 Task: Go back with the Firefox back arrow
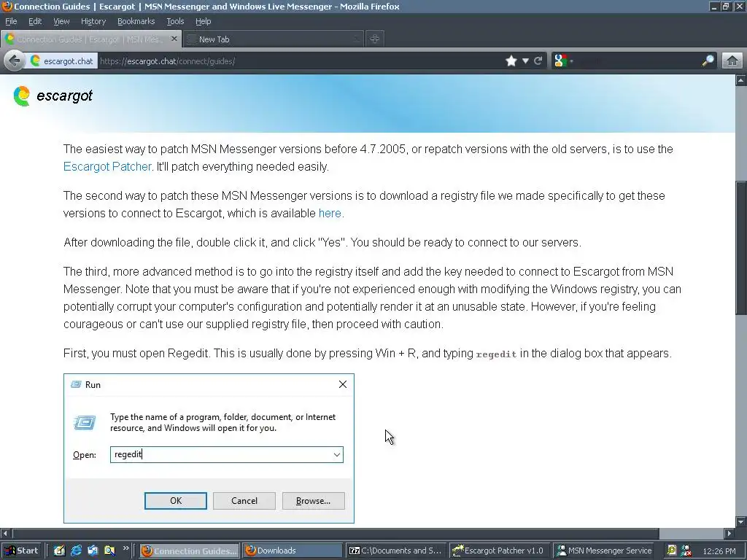14,61
